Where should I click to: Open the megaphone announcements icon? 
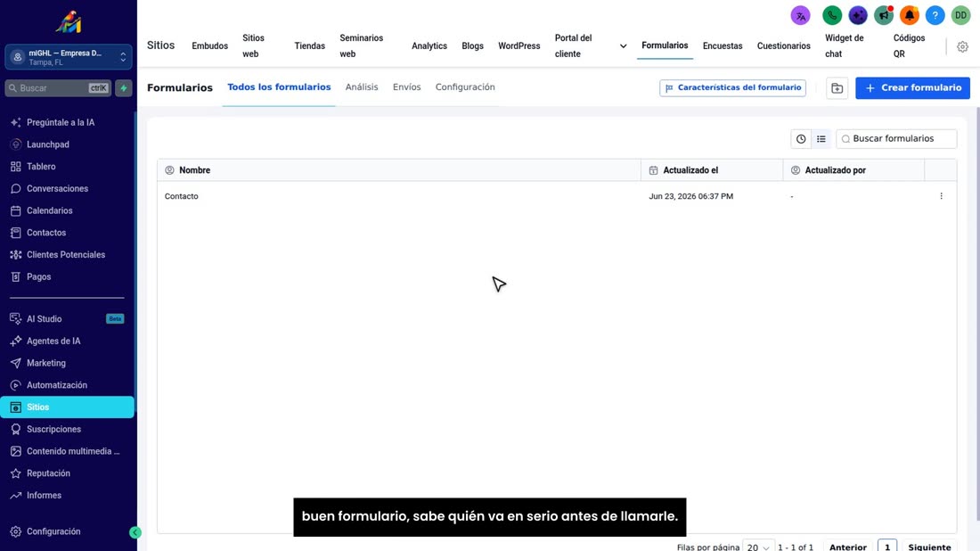click(884, 16)
